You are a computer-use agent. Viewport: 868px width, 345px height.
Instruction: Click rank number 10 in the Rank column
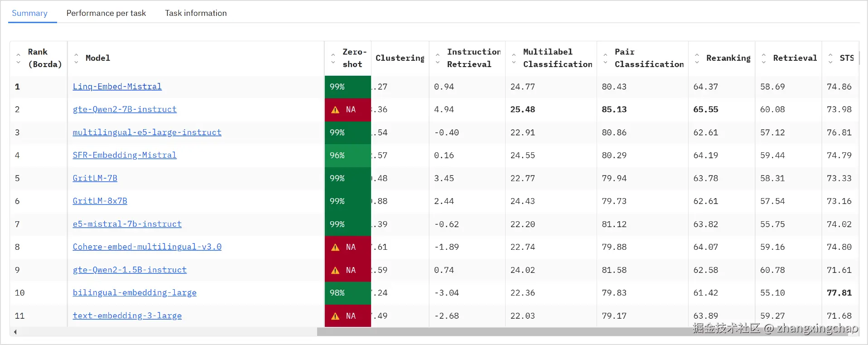pyautogui.click(x=19, y=292)
